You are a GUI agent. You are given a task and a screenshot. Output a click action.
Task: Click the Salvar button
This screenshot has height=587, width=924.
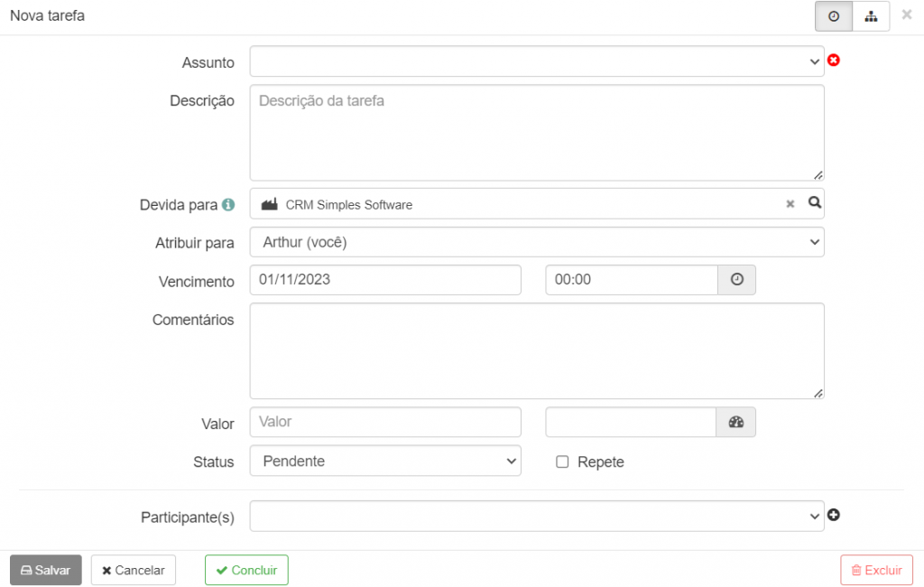pos(46,570)
